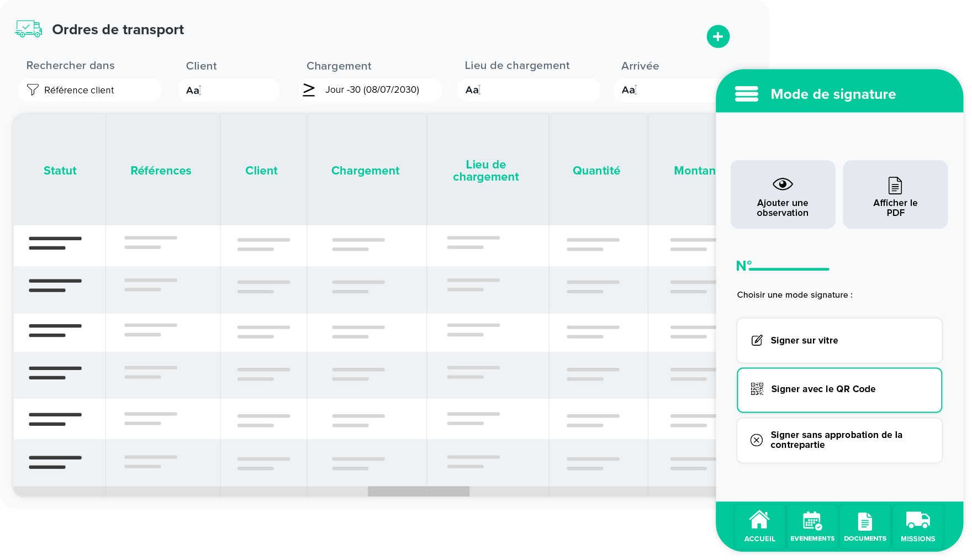
Task: Click the funnel filter icon in Référence client
Action: tap(33, 90)
